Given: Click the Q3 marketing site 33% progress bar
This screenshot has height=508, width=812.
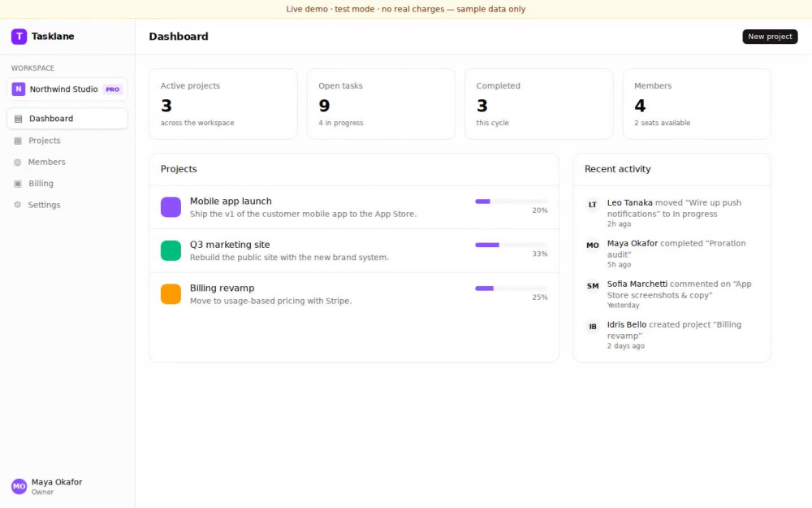Looking at the screenshot, I should 511,245.
